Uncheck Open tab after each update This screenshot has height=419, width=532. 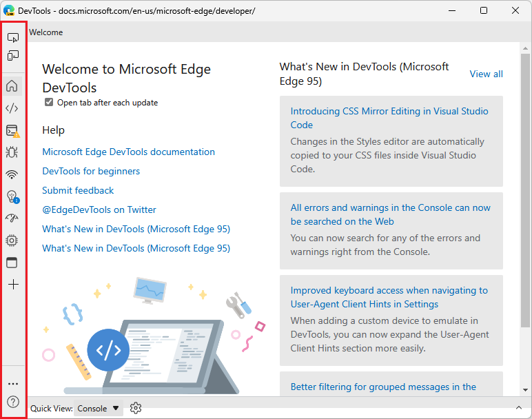click(x=49, y=102)
